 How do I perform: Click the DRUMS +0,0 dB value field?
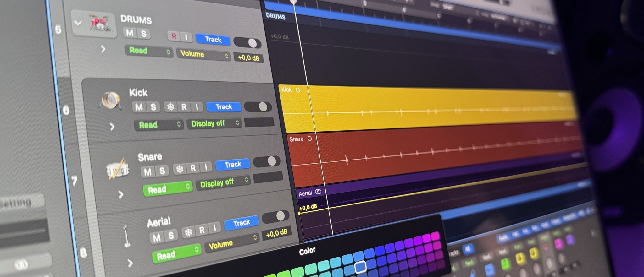tap(248, 58)
